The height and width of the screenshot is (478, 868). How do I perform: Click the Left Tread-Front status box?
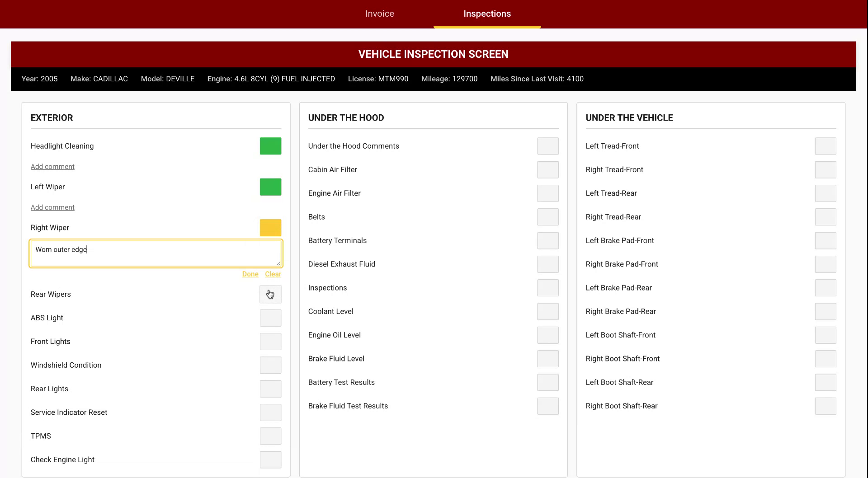826,145
